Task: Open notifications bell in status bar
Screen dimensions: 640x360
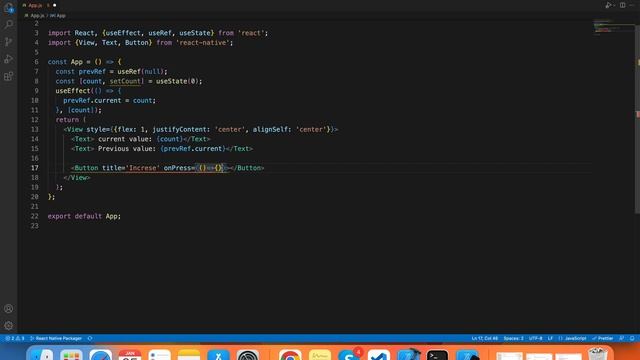Action: coord(632,338)
